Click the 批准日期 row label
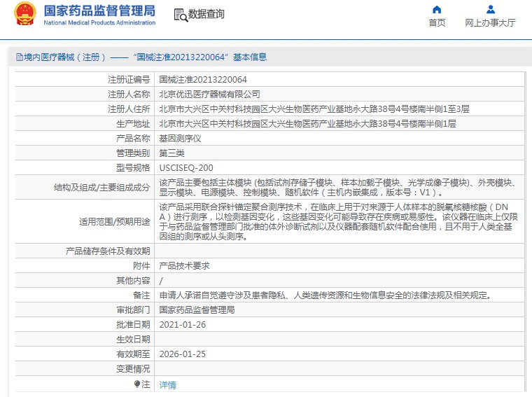The width and height of the screenshot is (532, 397). click(x=133, y=325)
